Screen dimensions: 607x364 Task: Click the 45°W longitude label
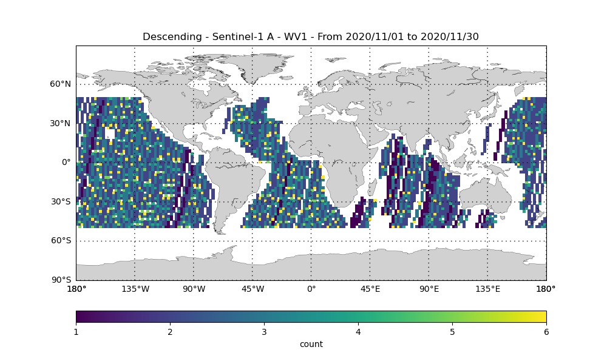253,289
